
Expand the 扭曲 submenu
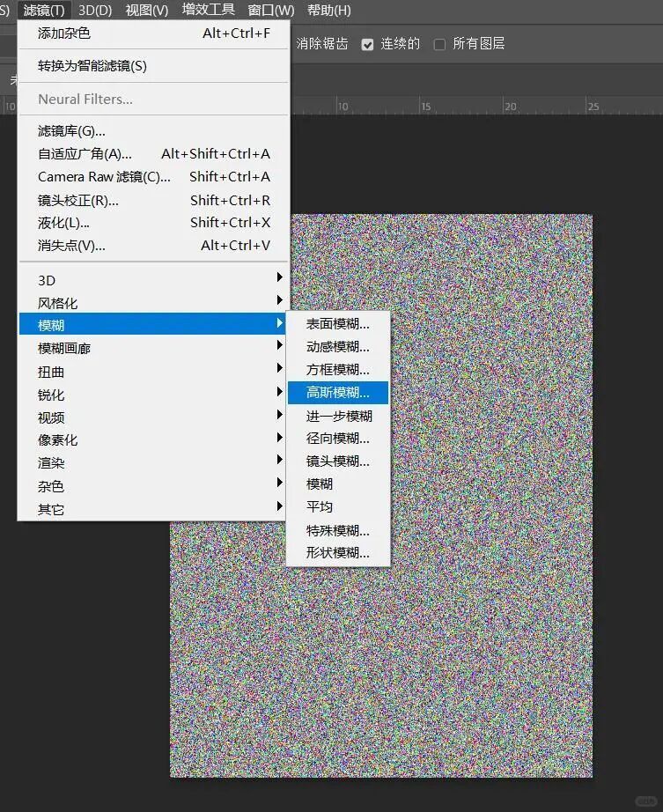pos(153,372)
